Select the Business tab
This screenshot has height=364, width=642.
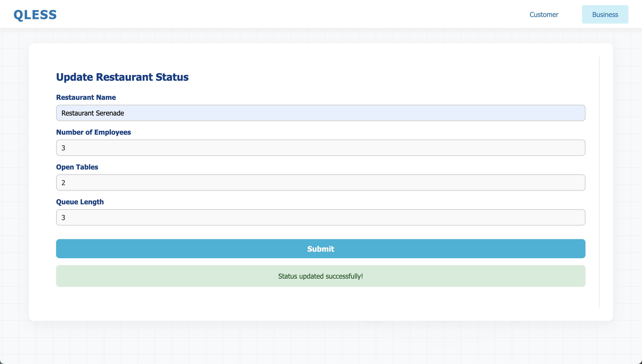(x=605, y=14)
